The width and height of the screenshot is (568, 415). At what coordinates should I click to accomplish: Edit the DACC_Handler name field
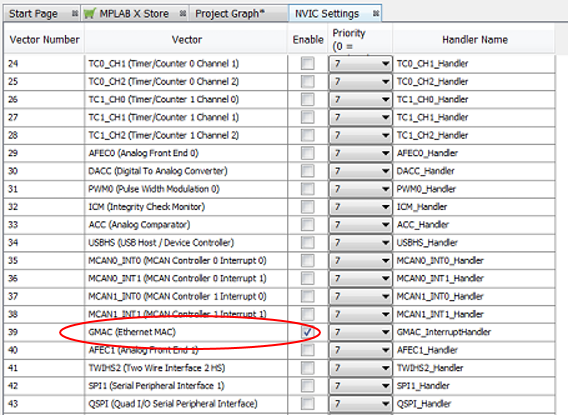tap(474, 171)
